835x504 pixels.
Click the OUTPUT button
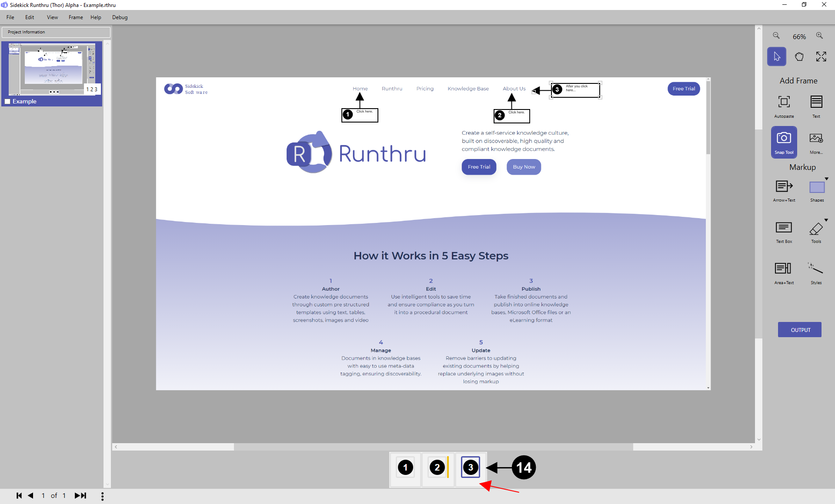pyautogui.click(x=800, y=330)
